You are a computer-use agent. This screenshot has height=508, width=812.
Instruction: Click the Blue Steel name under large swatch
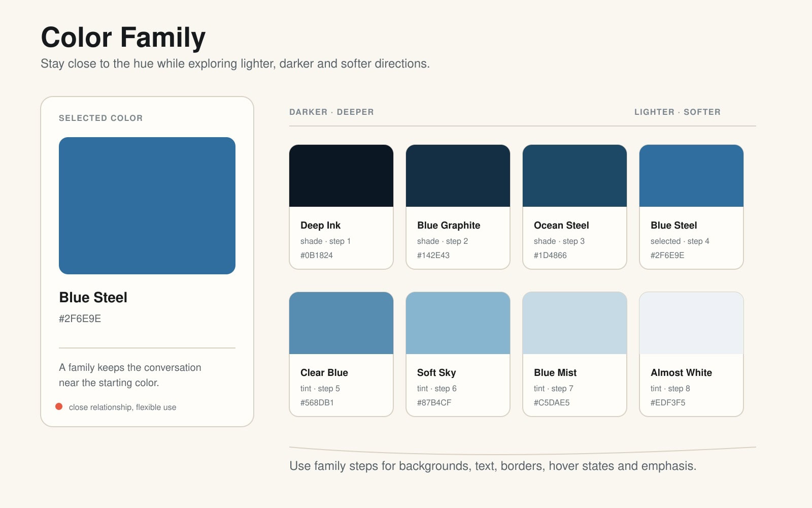click(93, 297)
